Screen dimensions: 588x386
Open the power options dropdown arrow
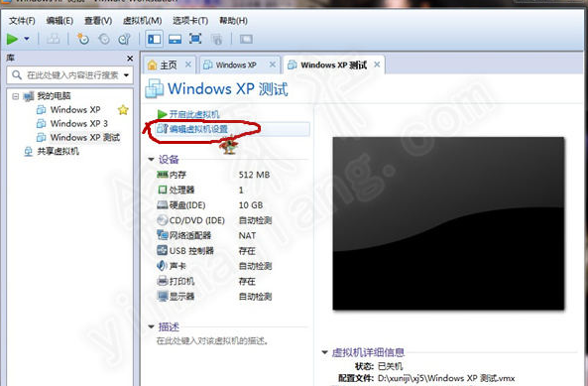coord(27,39)
